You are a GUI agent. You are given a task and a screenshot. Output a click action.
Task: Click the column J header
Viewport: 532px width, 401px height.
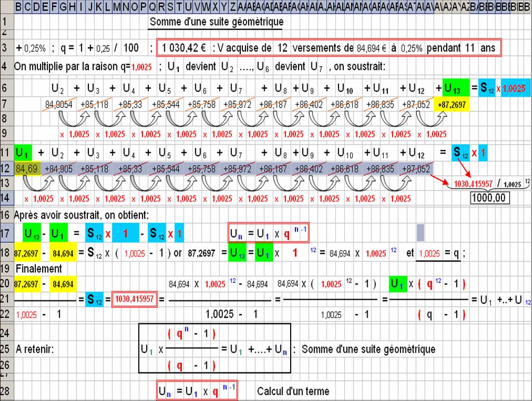pos(90,6)
